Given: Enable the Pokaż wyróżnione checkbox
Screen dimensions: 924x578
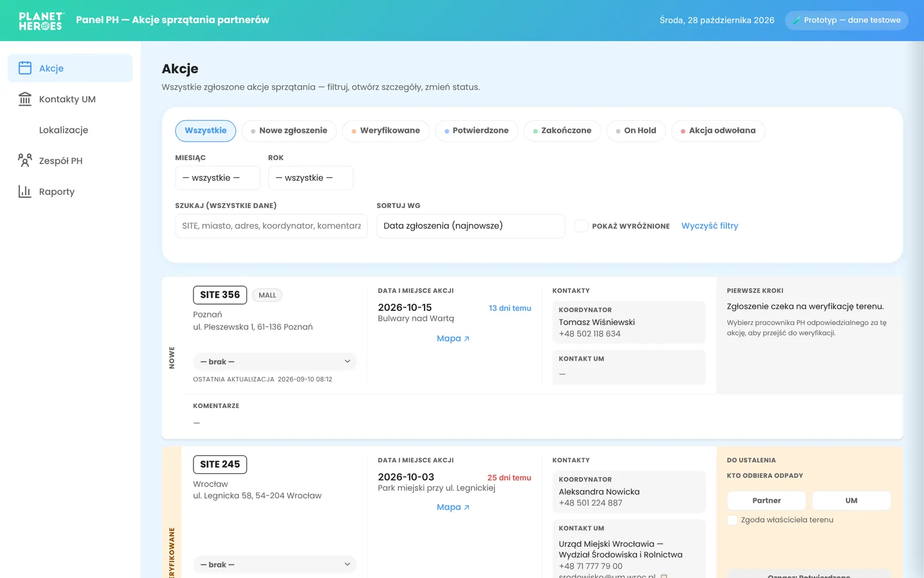Looking at the screenshot, I should point(581,226).
